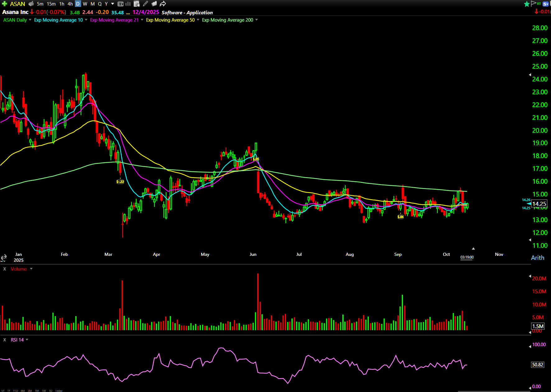Image resolution: width=551 pixels, height=392 pixels.
Task: Click the green star favorite icon
Action: 527,4
